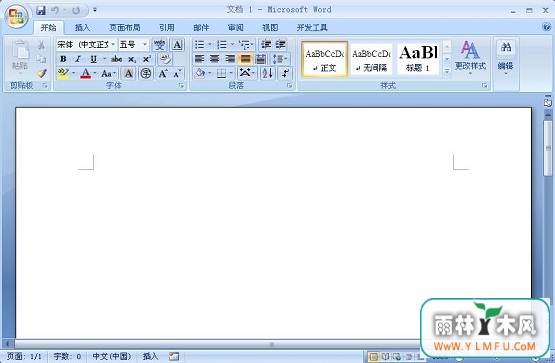Apply distributed alignment
Image resolution: width=555 pixels, height=363 pixels.
coord(261,59)
